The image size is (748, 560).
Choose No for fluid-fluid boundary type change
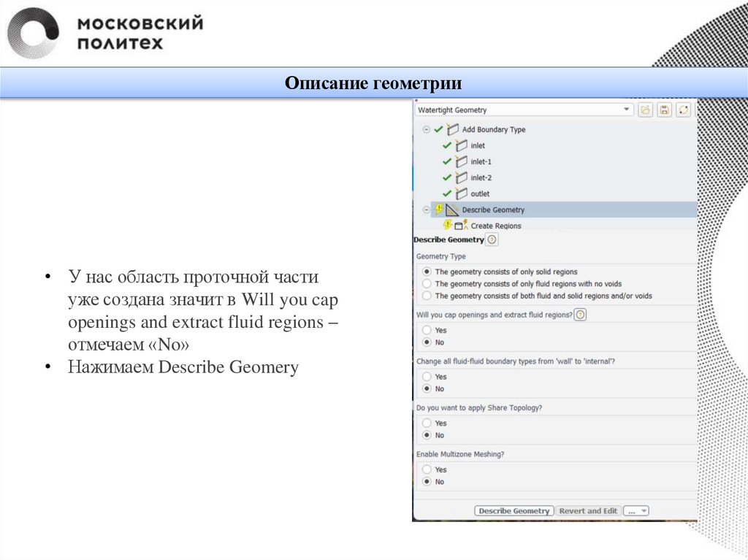427,388
